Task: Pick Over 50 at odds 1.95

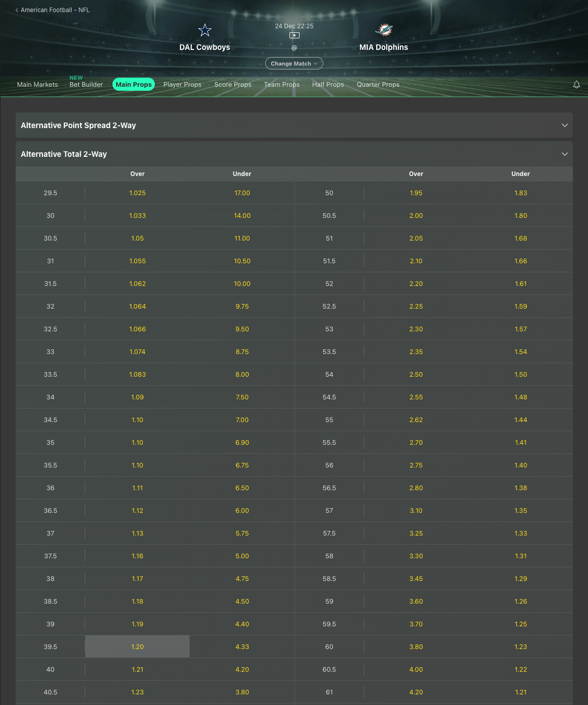Action: (x=416, y=193)
